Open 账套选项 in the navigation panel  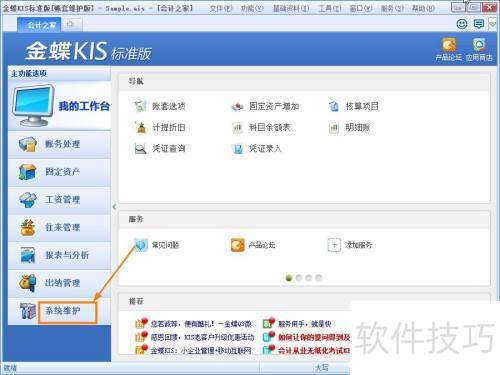[x=160, y=106]
